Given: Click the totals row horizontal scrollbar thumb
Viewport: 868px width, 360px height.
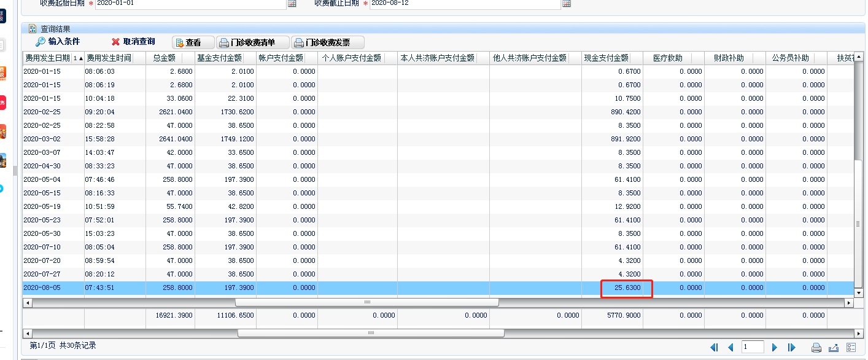Looking at the screenshot, I should [371, 332].
